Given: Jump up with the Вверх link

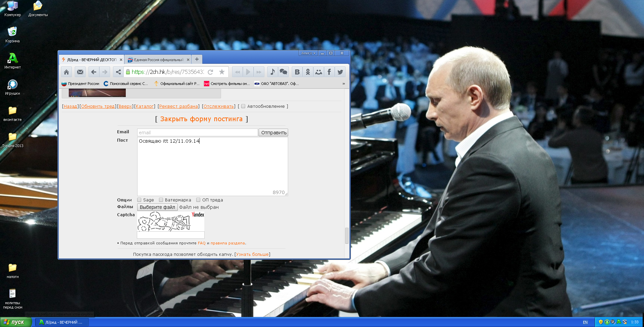Looking at the screenshot, I should (125, 106).
